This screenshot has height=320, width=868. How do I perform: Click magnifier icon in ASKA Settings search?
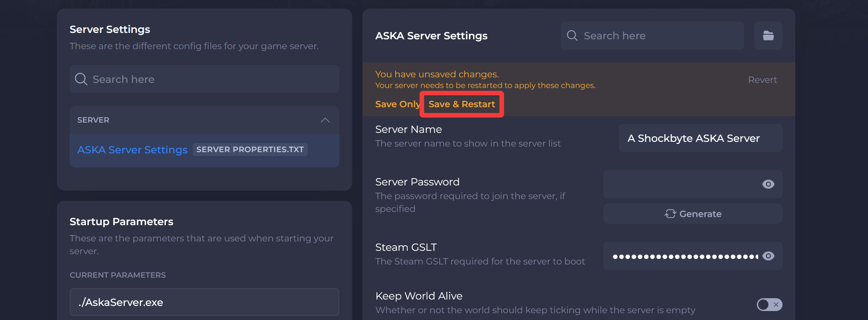click(572, 35)
